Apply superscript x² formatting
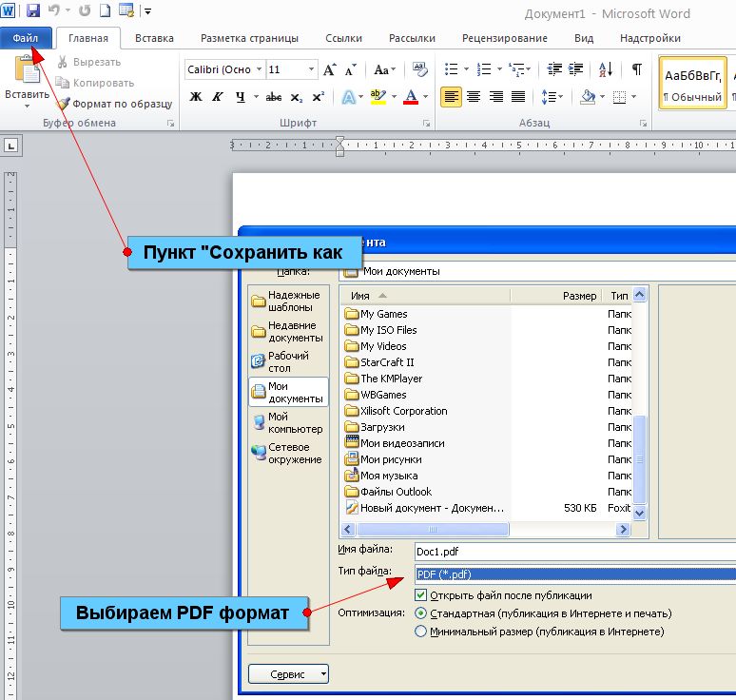Viewport: 736px width, 700px height. click(319, 97)
